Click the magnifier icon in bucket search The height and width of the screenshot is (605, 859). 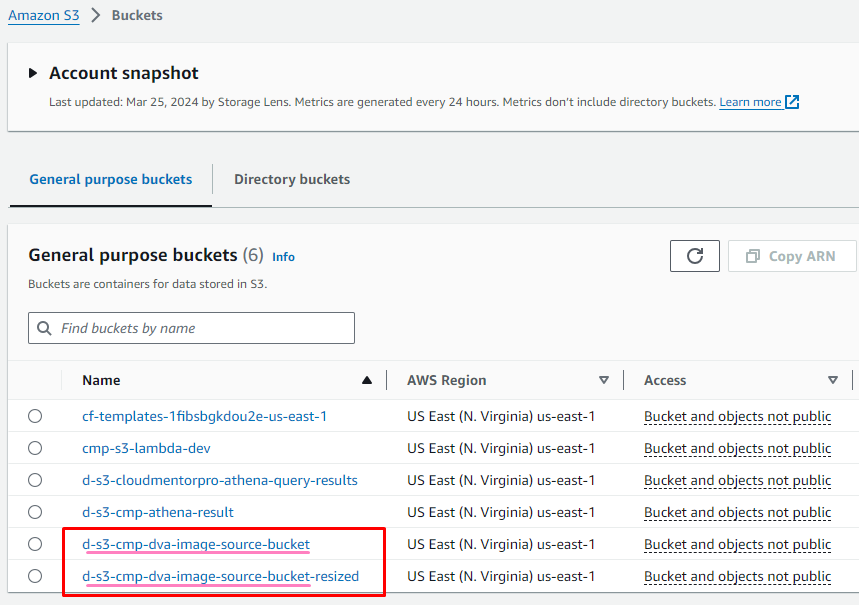point(44,328)
